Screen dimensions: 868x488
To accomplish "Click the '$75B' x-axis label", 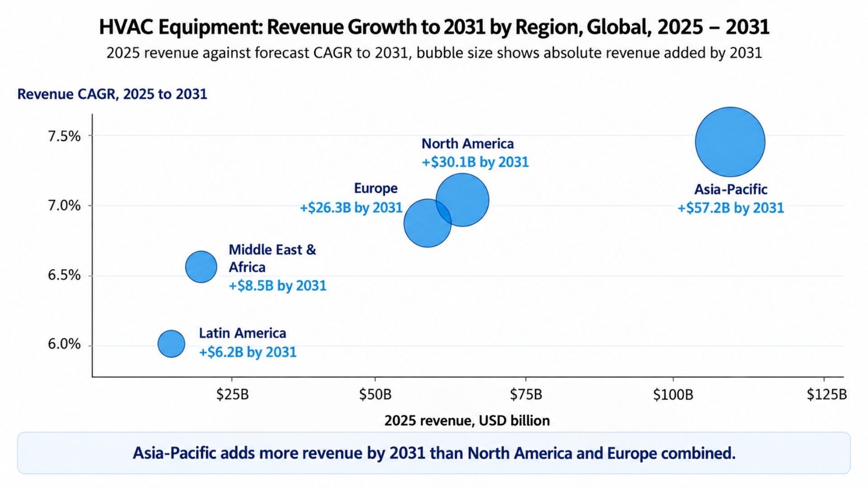I will [x=526, y=394].
